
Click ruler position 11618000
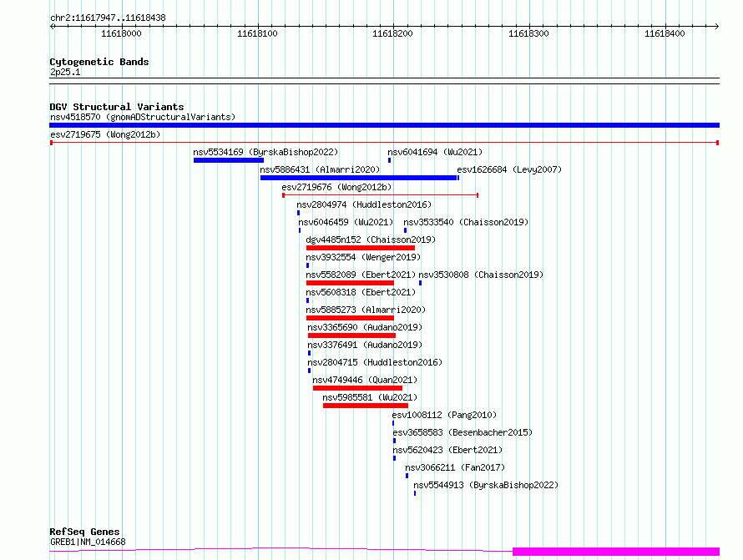tap(121, 33)
